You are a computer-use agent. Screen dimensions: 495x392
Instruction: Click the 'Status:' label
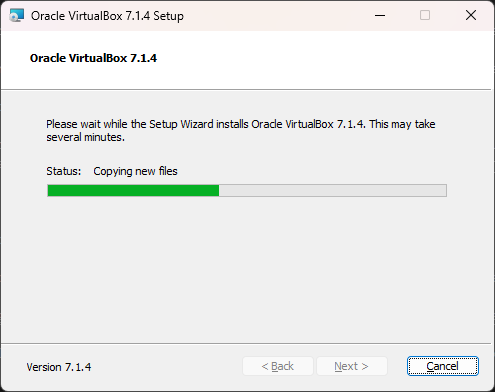63,171
